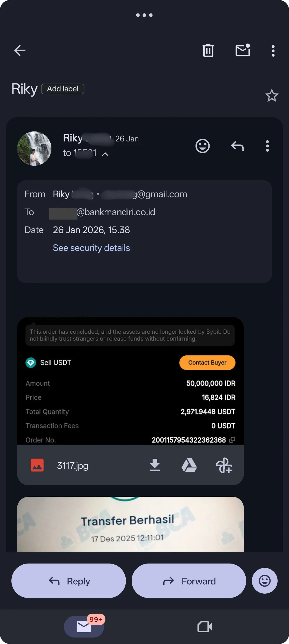Open the top-right overflow menu
Screen dimensions: 289x644
point(273,51)
